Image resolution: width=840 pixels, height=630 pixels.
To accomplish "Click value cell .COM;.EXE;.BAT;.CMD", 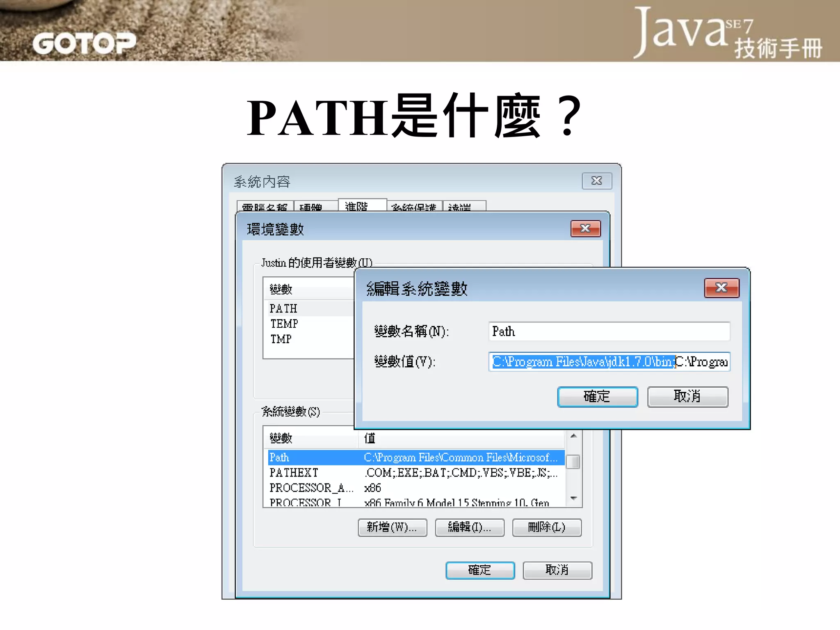I will tap(461, 473).
